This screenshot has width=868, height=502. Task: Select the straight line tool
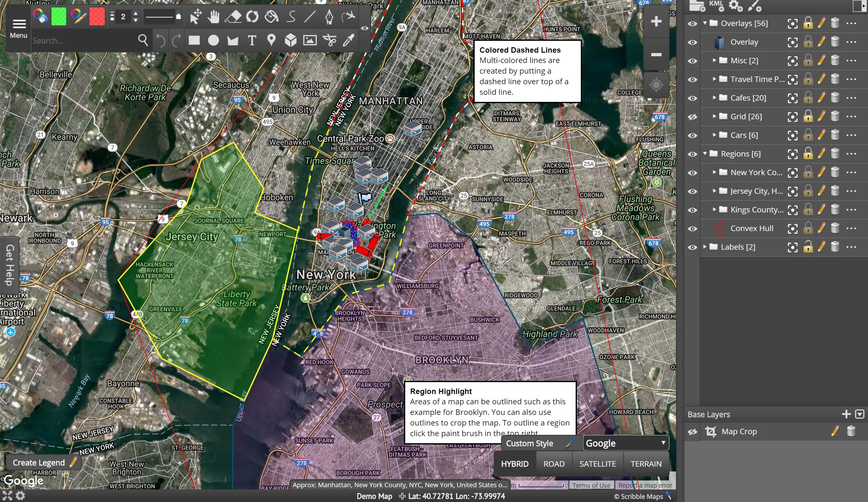pos(310,16)
